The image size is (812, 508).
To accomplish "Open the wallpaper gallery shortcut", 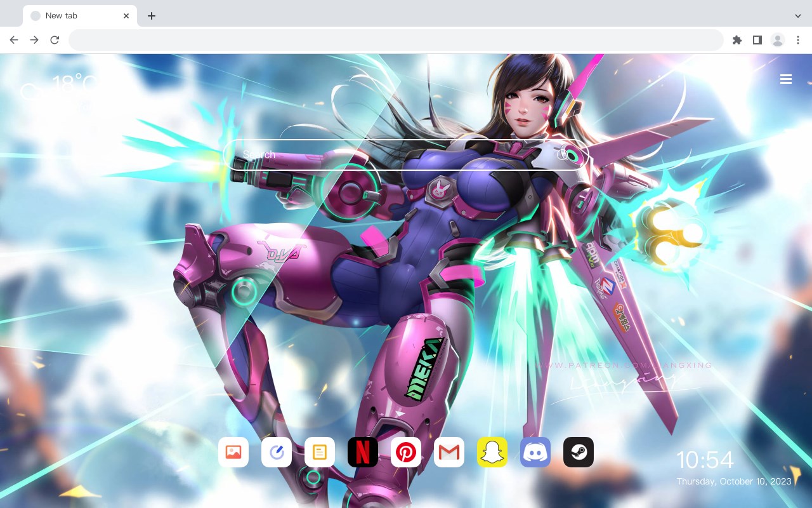I will (x=233, y=452).
